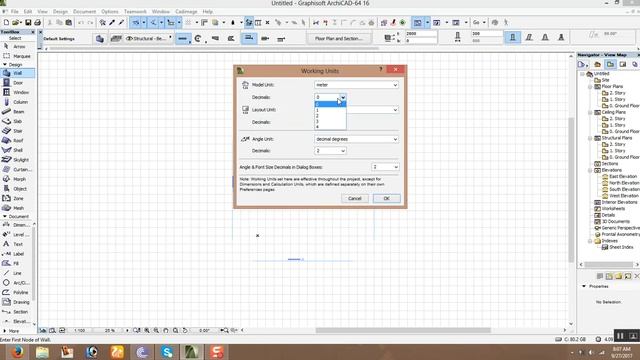Select the Roof tool
Image resolution: width=640 pixels, height=360 pixels.
tap(17, 140)
